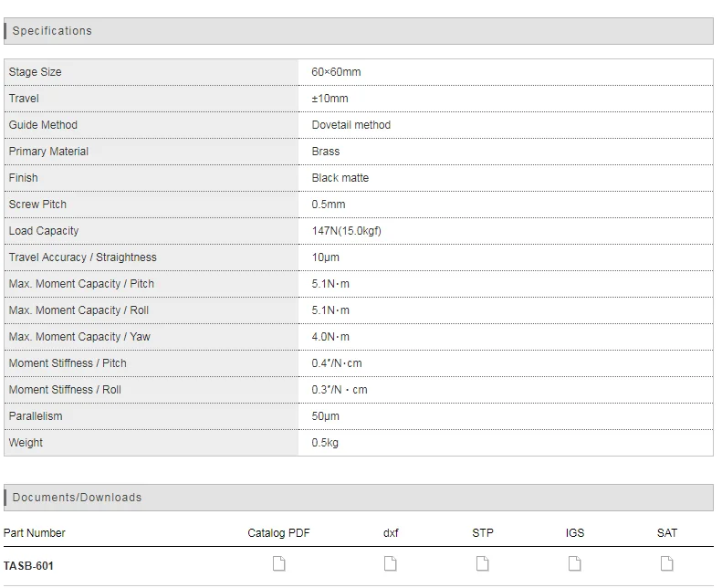This screenshot has height=588, width=722.
Task: Click the Catalog PDF column header
Action: 279,533
